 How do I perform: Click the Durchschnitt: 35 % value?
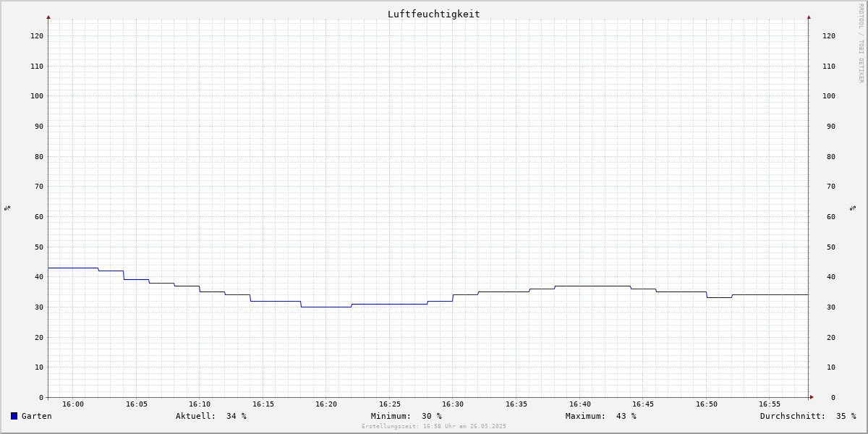(x=808, y=416)
